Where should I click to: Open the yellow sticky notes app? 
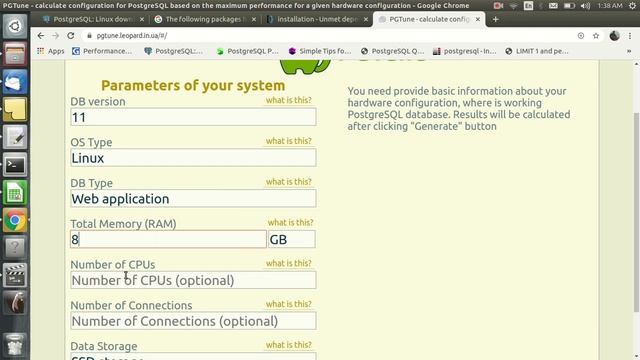[15, 109]
